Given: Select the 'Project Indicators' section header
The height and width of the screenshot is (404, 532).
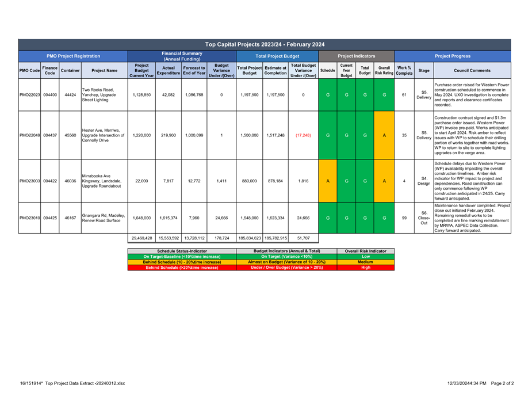Looking at the screenshot, I should coord(356,56).
